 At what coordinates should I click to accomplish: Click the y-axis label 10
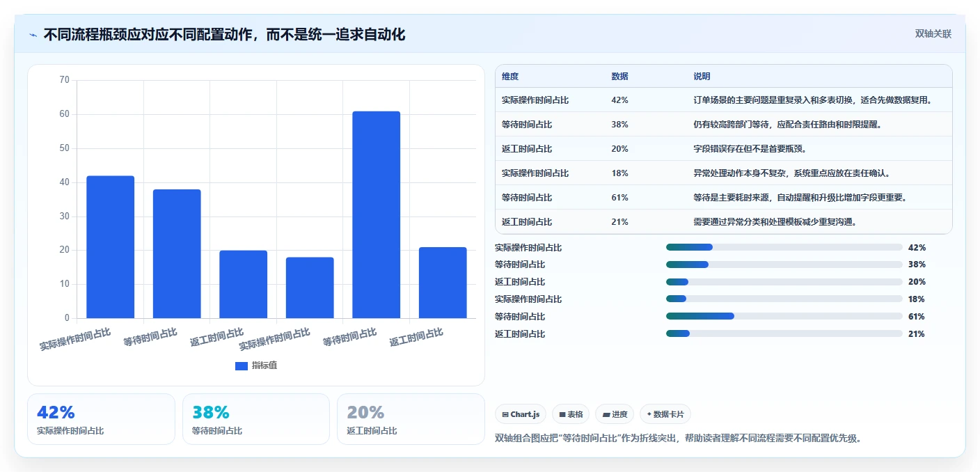[65, 284]
